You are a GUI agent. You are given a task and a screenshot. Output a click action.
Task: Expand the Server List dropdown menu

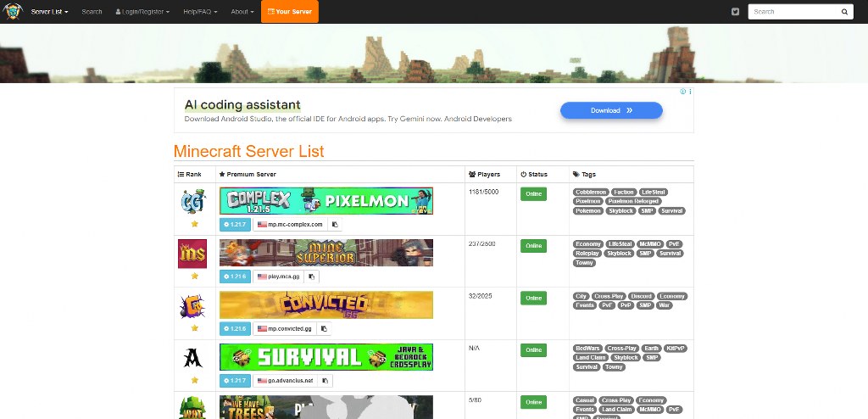[50, 12]
